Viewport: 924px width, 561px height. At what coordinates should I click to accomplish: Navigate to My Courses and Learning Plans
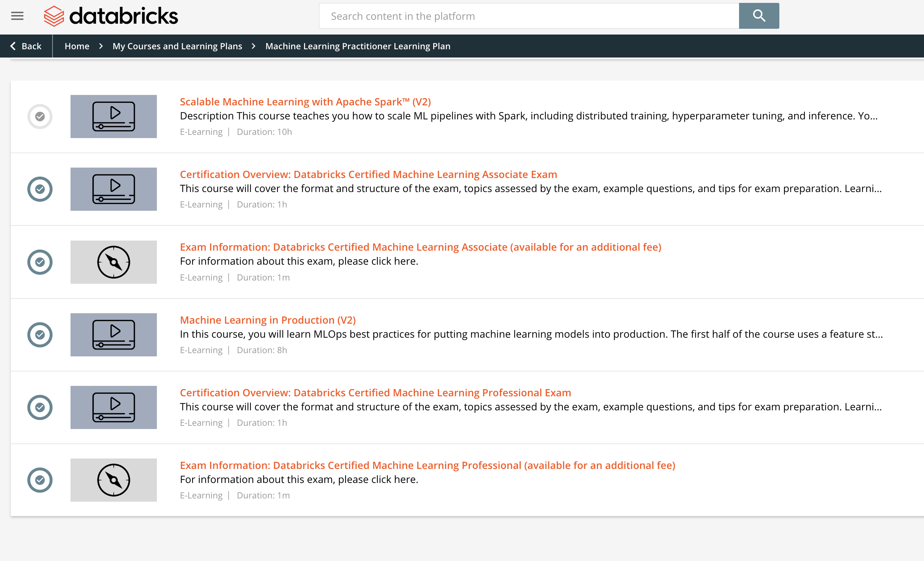(x=177, y=46)
